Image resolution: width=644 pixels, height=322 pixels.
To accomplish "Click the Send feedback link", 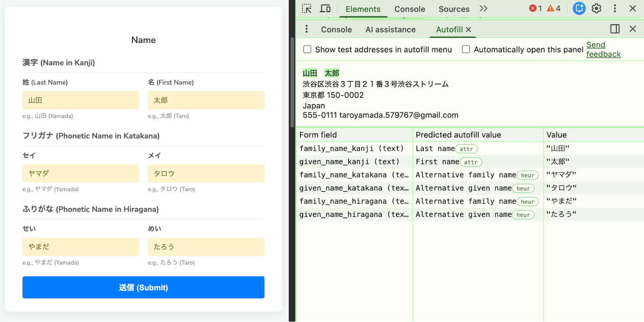I will click(x=603, y=49).
